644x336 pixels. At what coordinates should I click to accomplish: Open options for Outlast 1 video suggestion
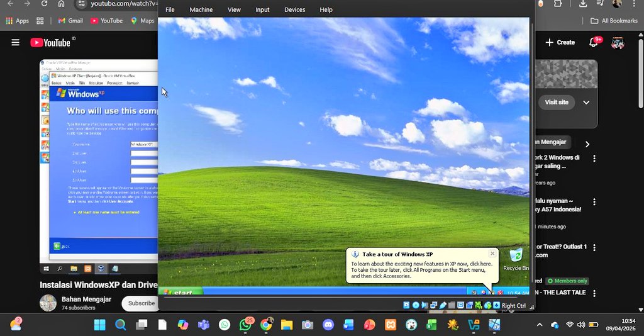pos(594,247)
